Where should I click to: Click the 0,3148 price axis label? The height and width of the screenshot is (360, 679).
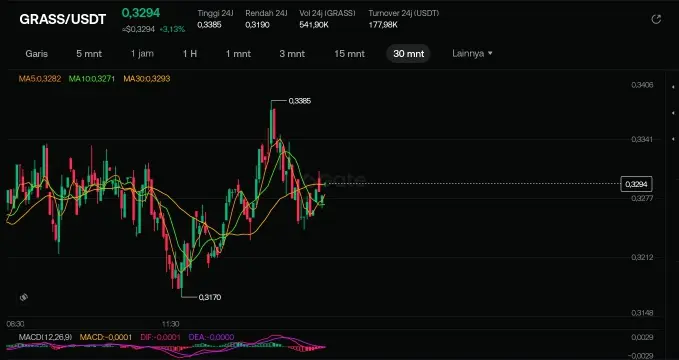click(642, 313)
